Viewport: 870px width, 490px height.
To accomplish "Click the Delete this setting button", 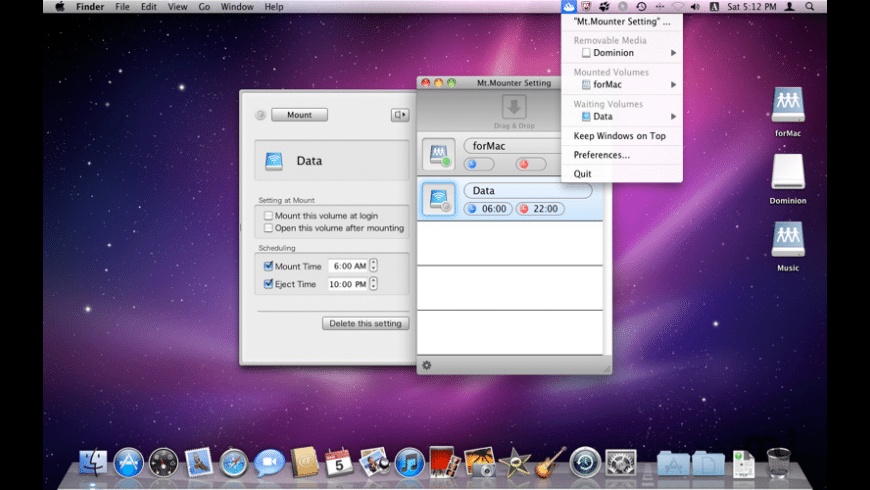I will click(365, 323).
